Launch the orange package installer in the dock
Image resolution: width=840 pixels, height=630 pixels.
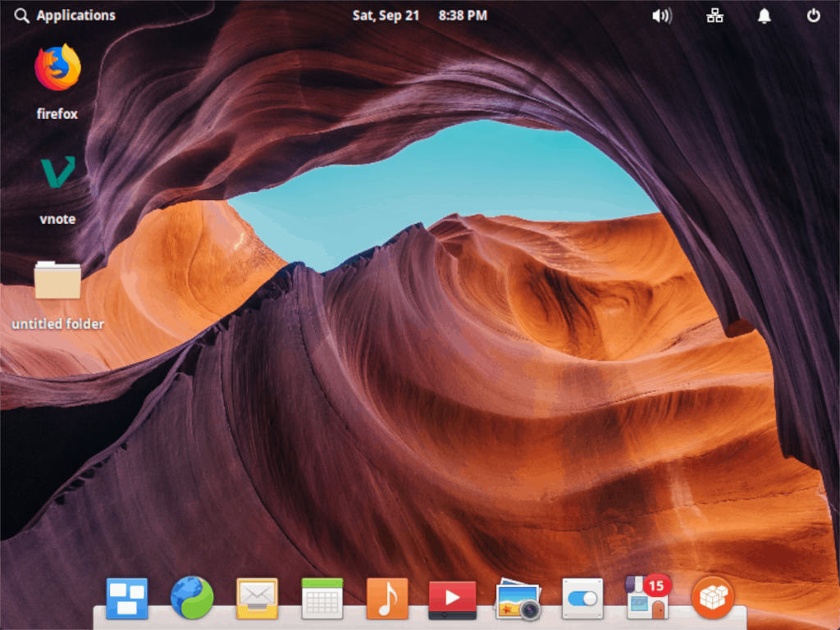713,598
